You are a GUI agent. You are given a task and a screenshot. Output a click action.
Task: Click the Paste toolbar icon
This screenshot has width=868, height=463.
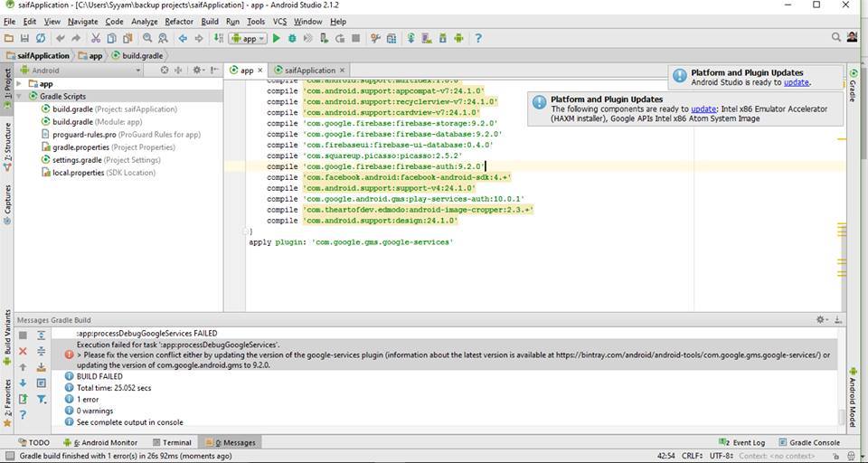point(127,38)
